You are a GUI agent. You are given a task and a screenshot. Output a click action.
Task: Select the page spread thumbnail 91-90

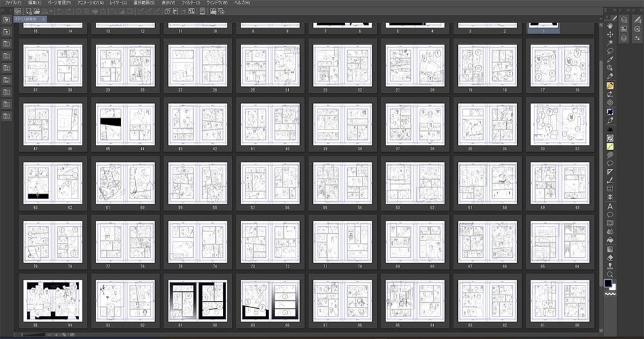198,301
